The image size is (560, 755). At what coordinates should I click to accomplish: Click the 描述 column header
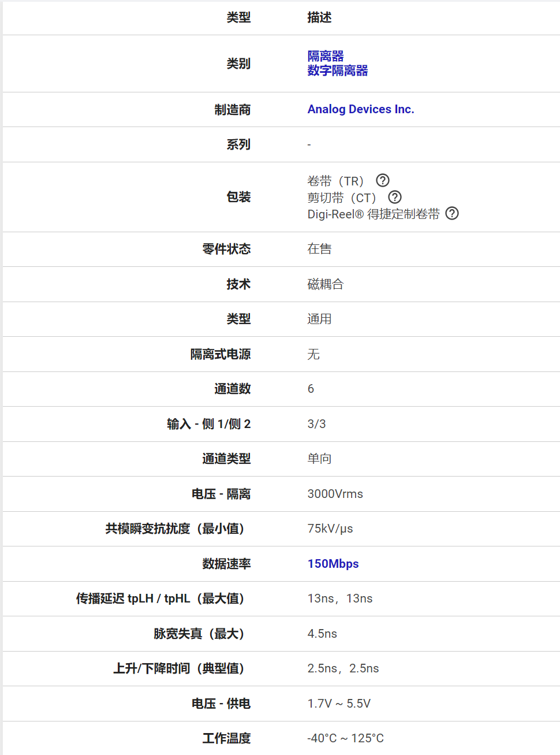[x=319, y=17]
